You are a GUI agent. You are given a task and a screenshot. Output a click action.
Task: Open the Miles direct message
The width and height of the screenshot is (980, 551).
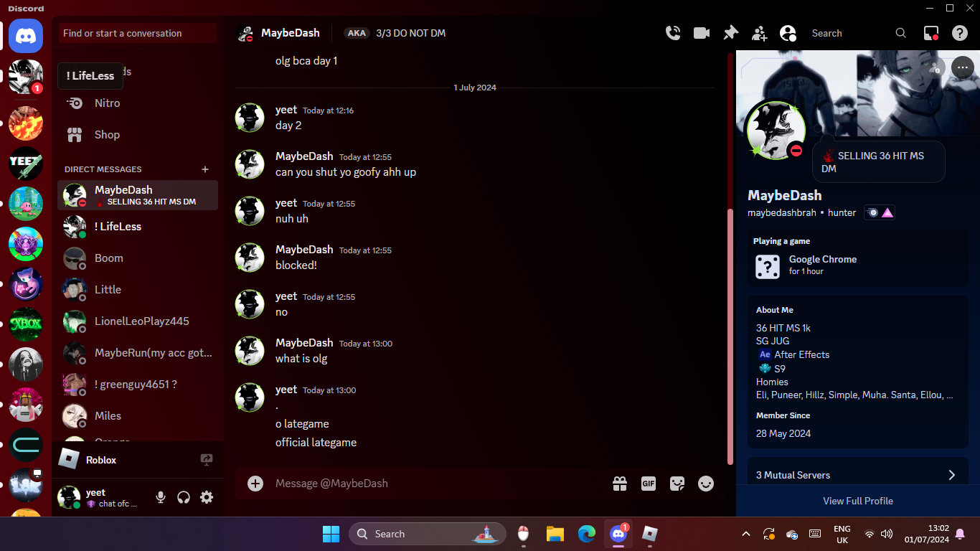(x=138, y=416)
